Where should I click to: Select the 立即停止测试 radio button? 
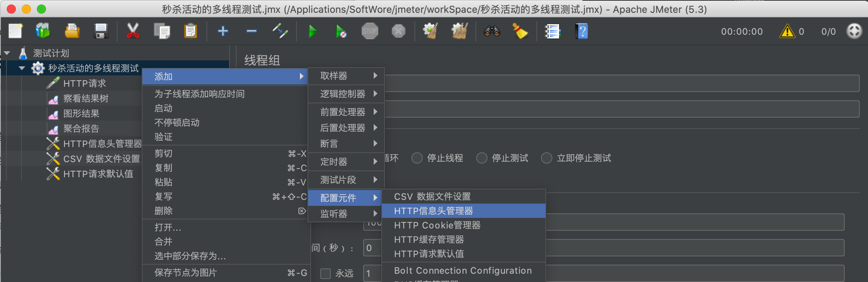[547, 158]
